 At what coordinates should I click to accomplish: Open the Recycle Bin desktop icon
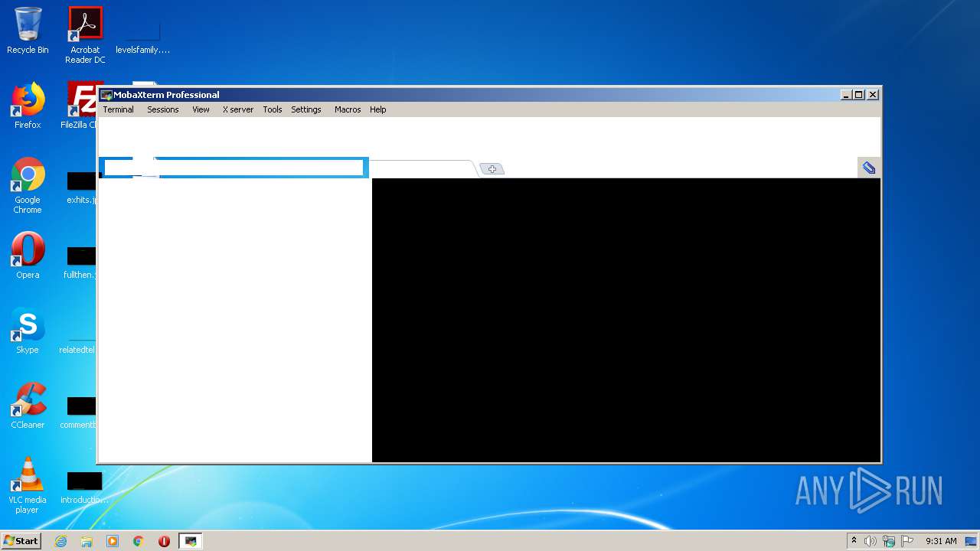28,31
